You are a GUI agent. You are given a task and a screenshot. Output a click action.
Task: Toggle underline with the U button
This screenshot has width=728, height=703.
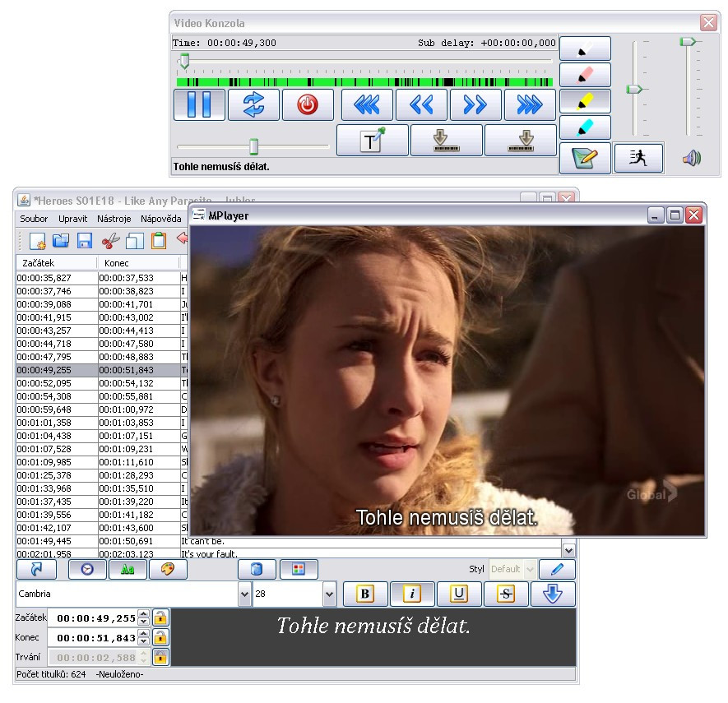(x=459, y=594)
